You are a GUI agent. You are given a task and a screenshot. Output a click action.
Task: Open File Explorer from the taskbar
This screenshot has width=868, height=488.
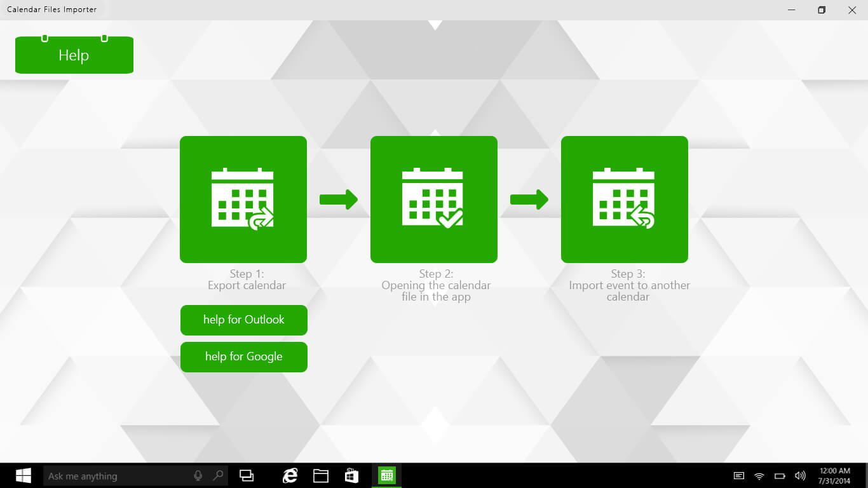[321, 475]
